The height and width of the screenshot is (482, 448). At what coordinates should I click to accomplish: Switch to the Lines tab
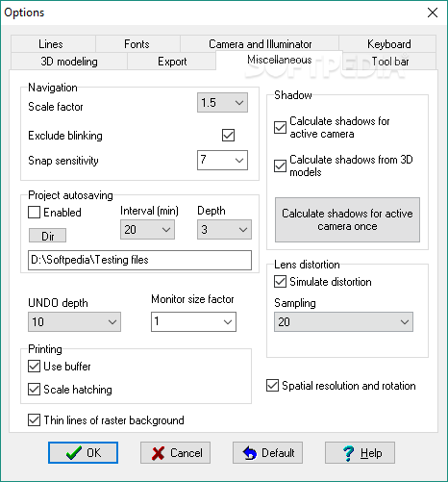53,44
